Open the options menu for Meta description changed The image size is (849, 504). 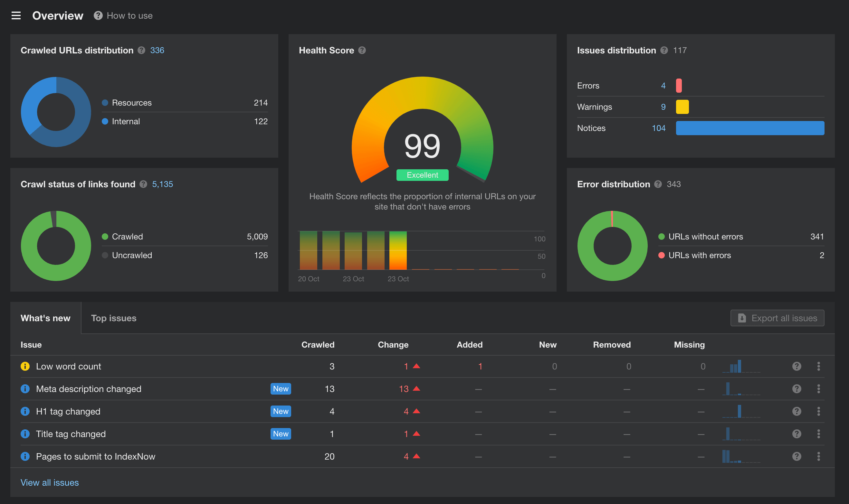tap(819, 388)
